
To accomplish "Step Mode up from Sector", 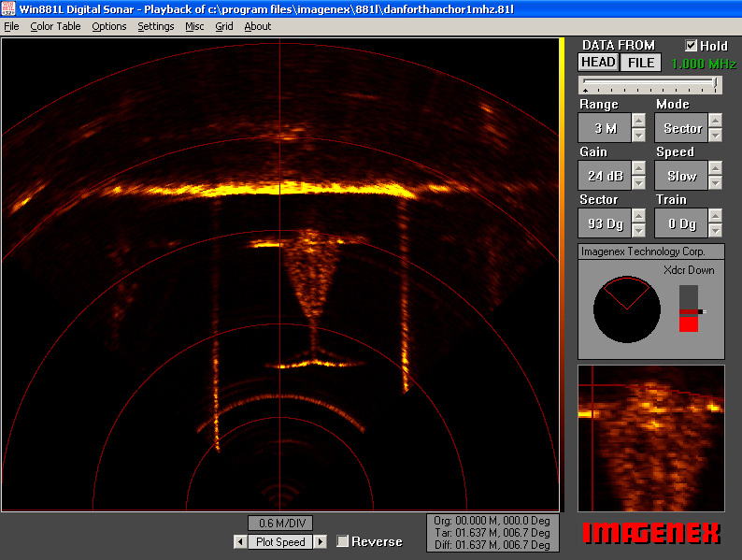I will [x=716, y=121].
